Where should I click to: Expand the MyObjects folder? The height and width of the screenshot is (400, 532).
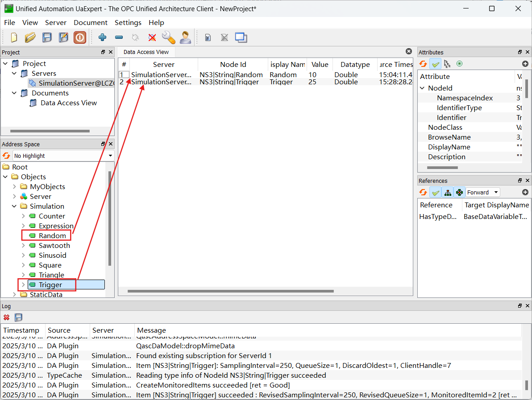pyautogui.click(x=14, y=186)
